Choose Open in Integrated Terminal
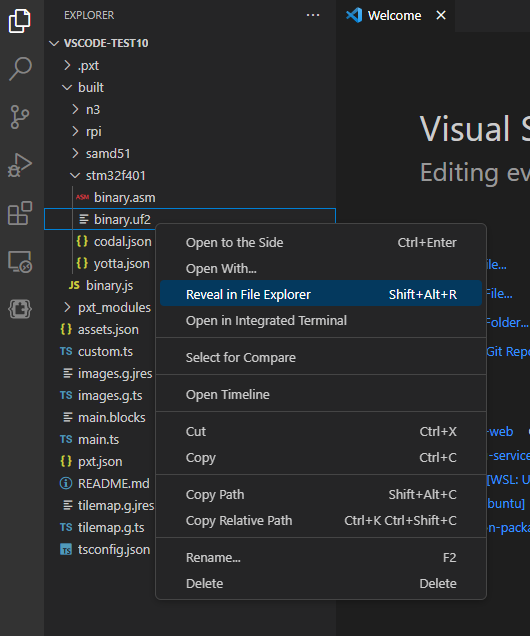Screen dimensions: 530x636 (321, 320)
